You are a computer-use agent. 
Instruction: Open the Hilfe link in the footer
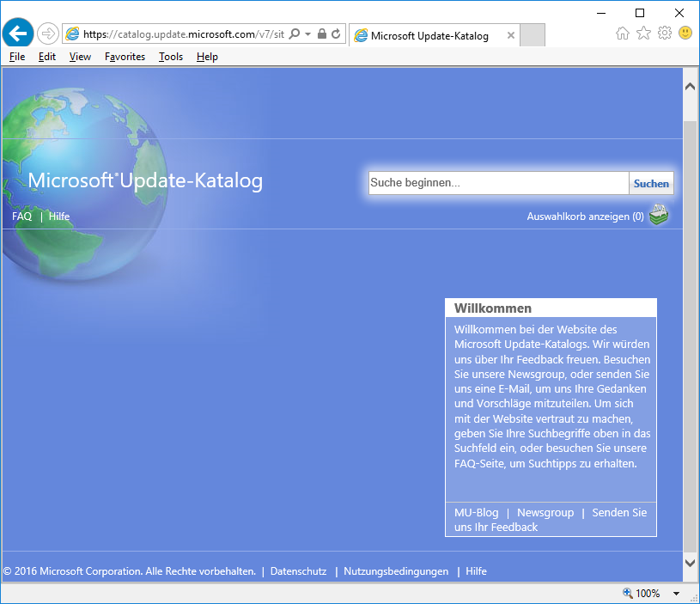pyautogui.click(x=476, y=571)
